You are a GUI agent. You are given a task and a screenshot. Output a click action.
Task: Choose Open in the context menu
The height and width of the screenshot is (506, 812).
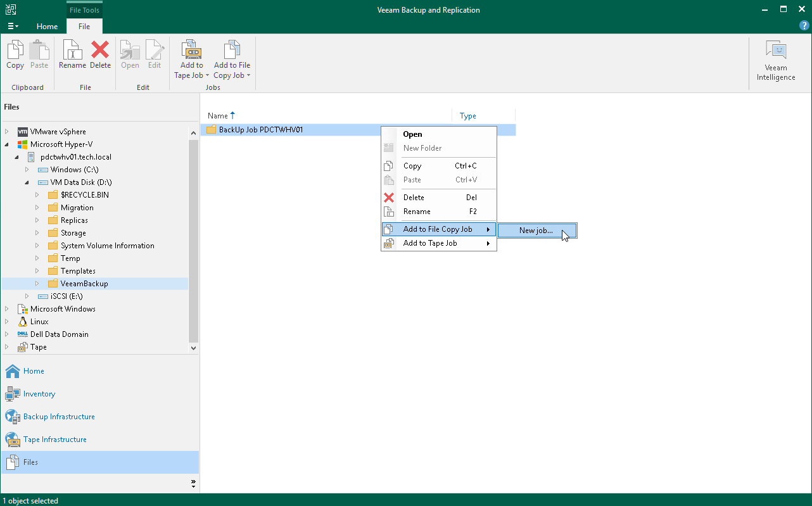pyautogui.click(x=438, y=134)
